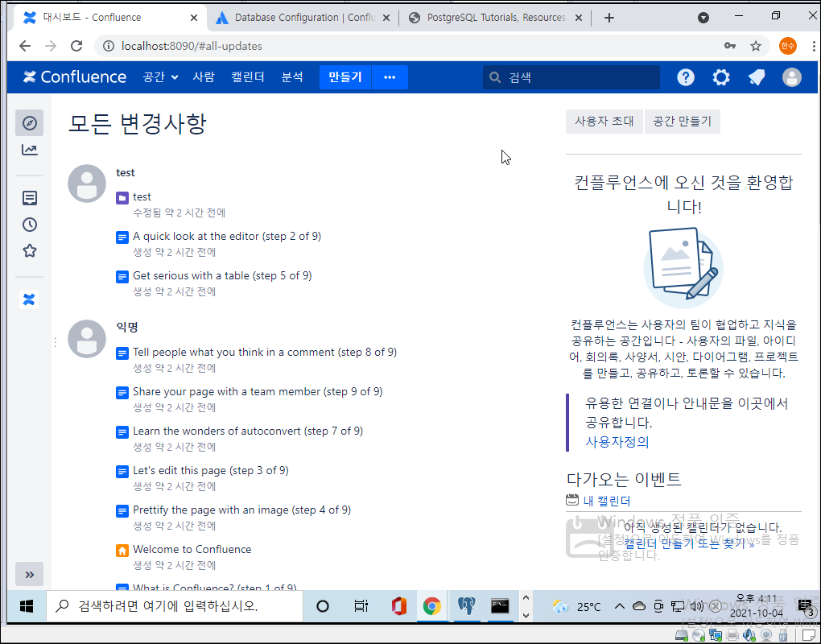Open the popular trending chart icon
This screenshot has height=644, width=821.
[x=29, y=151]
